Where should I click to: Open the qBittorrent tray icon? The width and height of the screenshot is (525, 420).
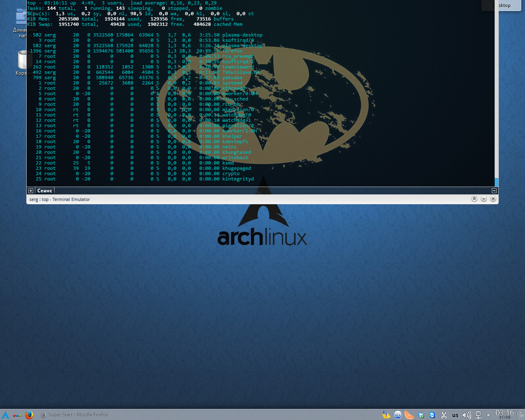398,415
